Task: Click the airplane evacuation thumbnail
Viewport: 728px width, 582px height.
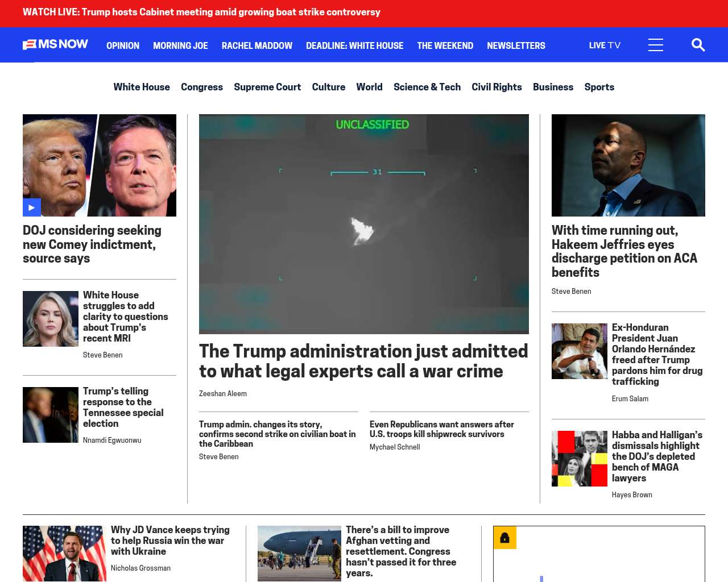Action: [299, 554]
